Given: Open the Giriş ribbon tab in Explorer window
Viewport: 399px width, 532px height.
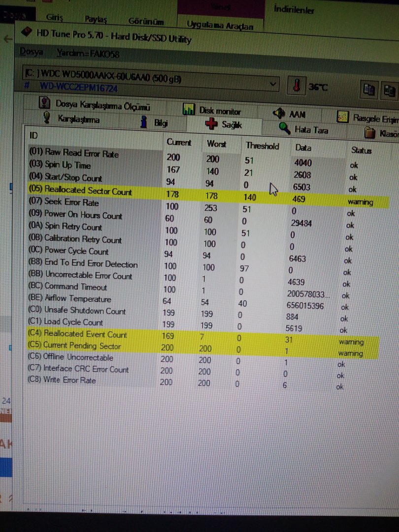Looking at the screenshot, I should 54,17.
